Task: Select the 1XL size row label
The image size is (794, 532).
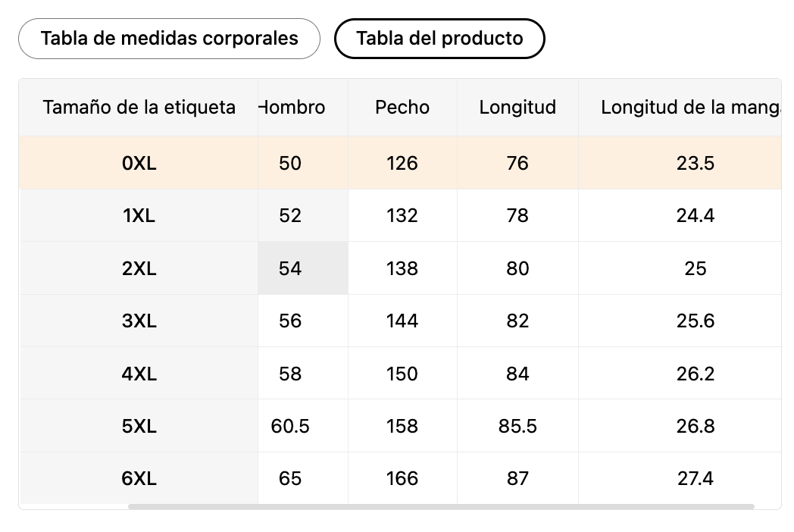Action: [x=139, y=216]
